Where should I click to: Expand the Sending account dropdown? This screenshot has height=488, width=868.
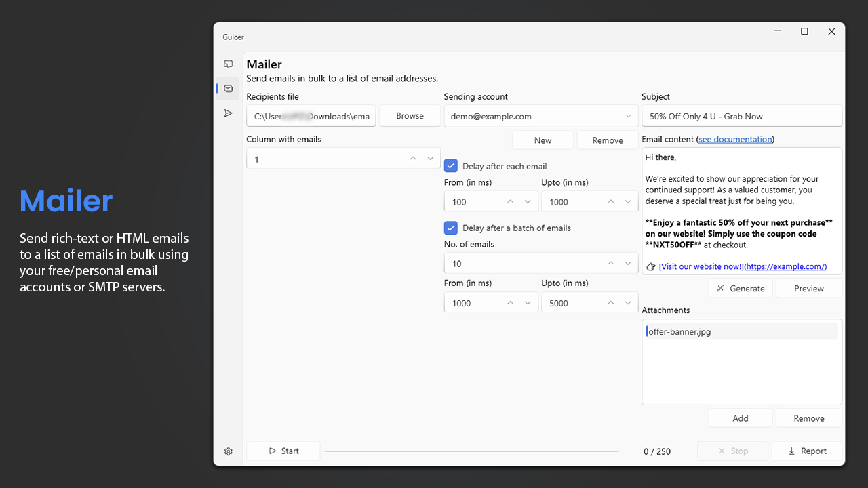(x=541, y=116)
